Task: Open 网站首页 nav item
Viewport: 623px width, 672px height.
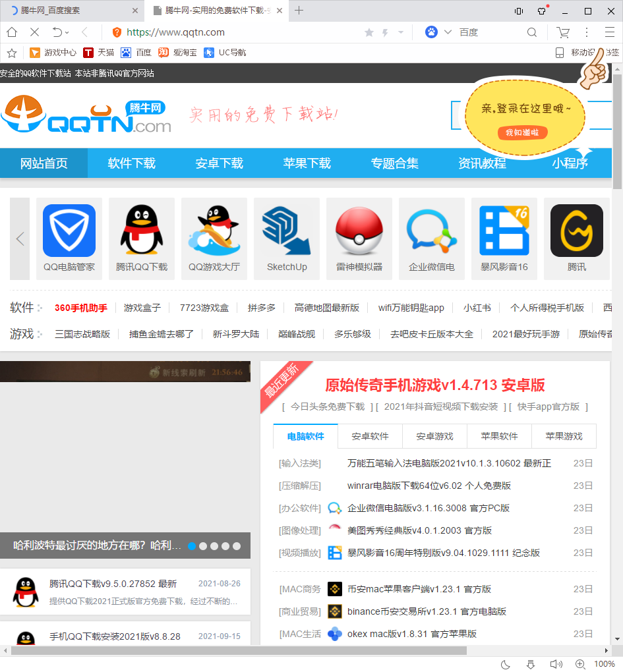Action: [x=44, y=163]
